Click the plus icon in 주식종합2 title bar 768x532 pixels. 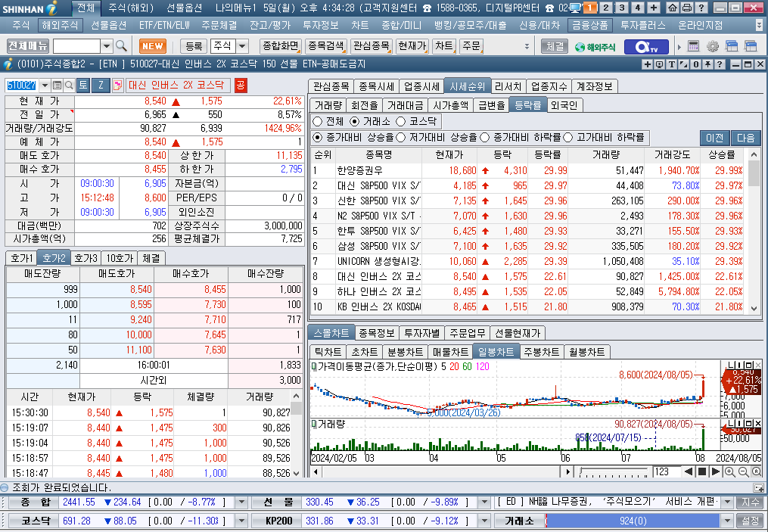point(648,64)
